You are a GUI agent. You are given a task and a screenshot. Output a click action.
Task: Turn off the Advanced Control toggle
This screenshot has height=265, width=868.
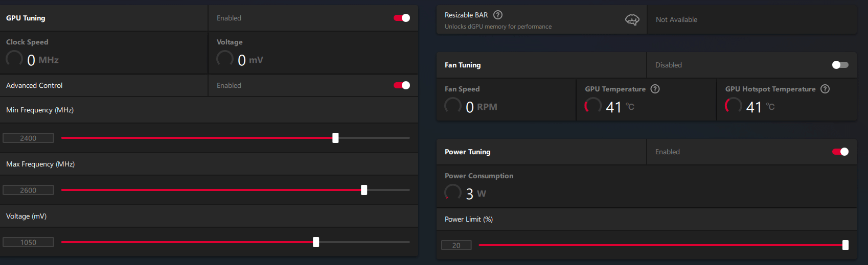coord(402,85)
